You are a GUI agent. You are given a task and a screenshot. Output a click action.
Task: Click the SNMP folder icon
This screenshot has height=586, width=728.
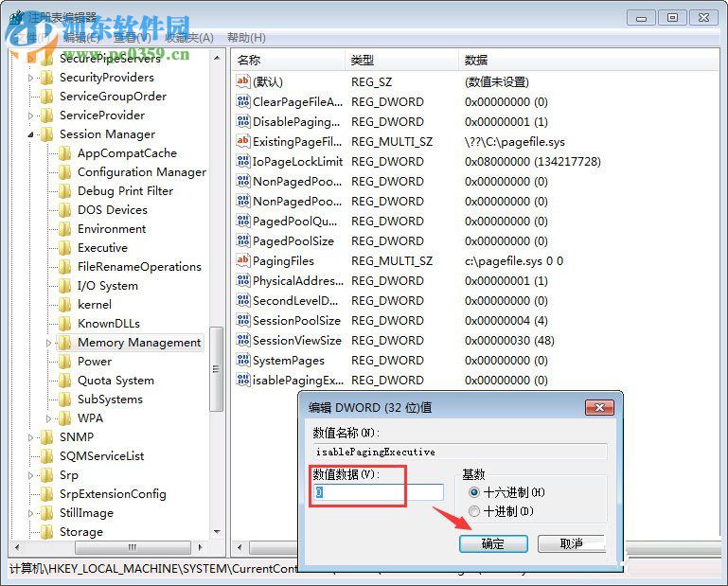click(x=47, y=437)
